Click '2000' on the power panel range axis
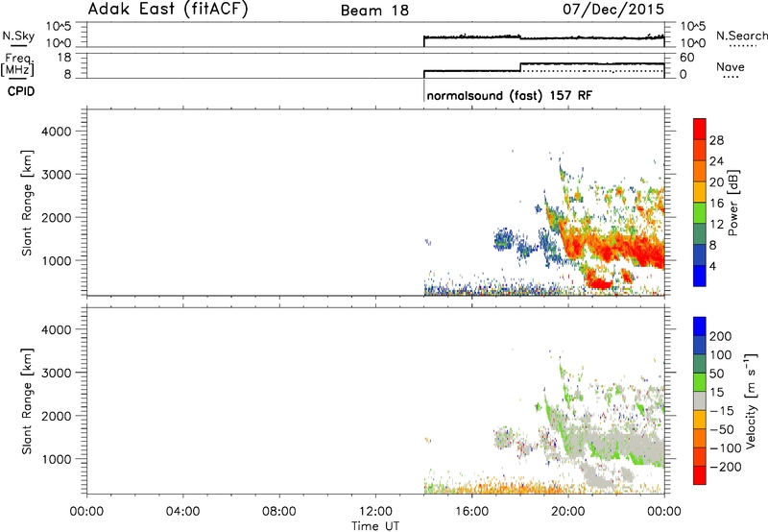 57,217
